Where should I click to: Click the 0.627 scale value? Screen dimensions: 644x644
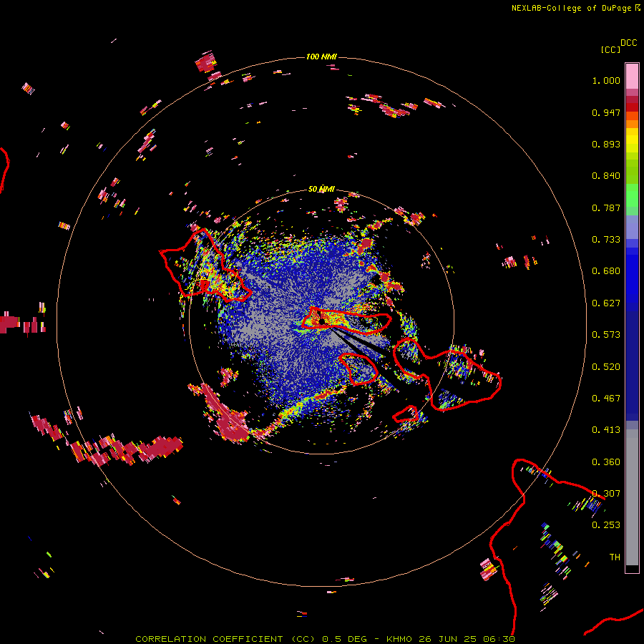click(606, 303)
